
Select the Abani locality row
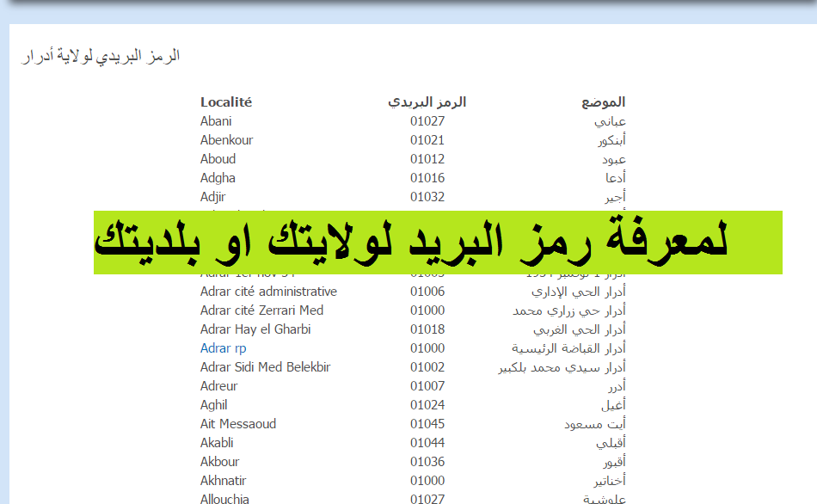pos(413,121)
